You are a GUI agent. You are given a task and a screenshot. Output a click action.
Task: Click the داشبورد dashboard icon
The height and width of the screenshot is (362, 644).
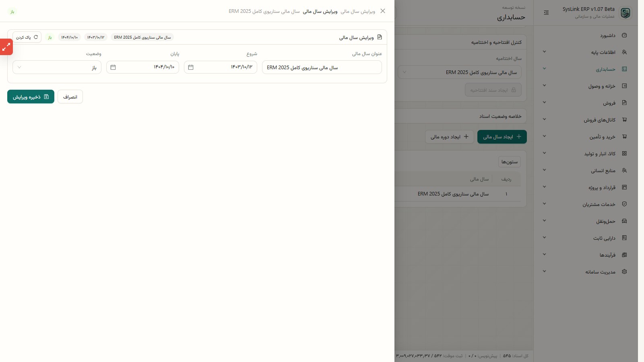[x=624, y=35]
